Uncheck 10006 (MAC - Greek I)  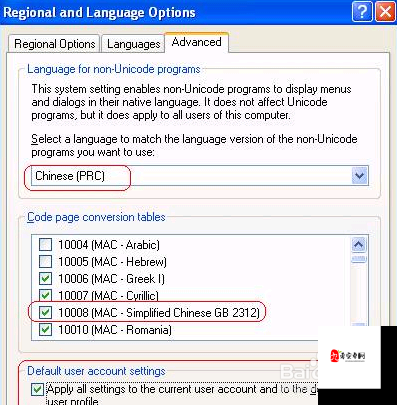(45, 279)
